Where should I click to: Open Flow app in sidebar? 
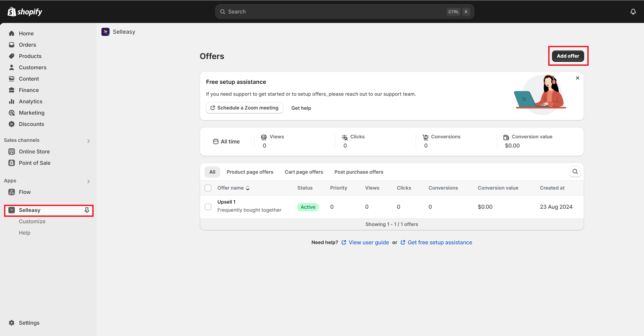click(25, 192)
